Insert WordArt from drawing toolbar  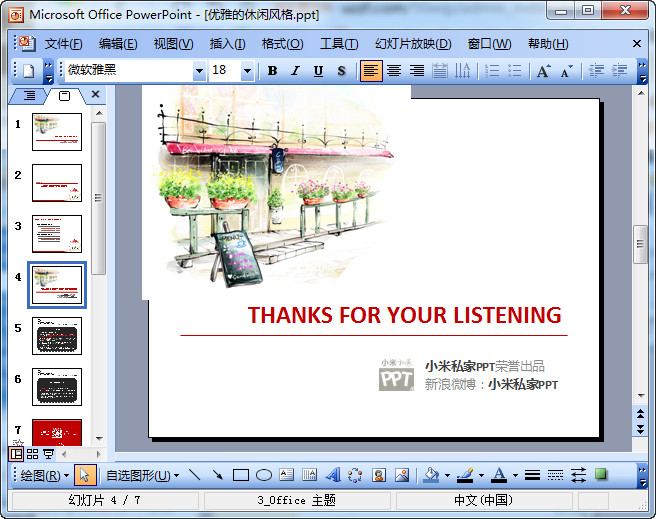(x=333, y=475)
